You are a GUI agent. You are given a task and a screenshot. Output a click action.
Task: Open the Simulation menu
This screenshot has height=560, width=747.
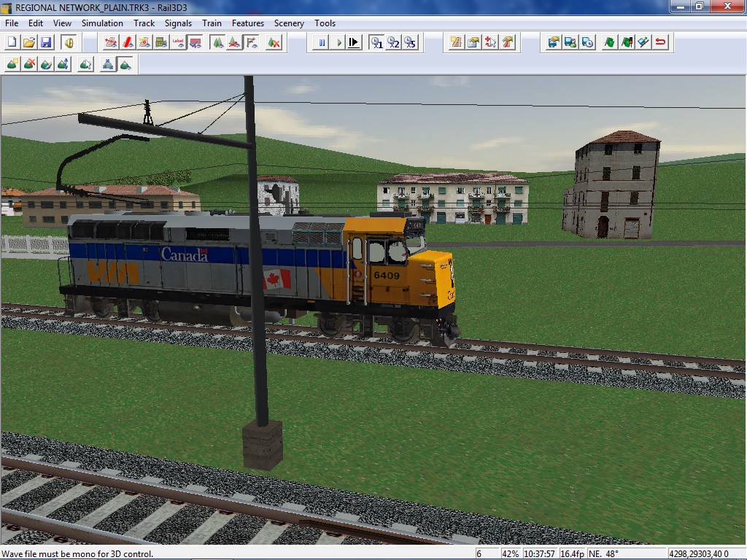pyautogui.click(x=102, y=23)
